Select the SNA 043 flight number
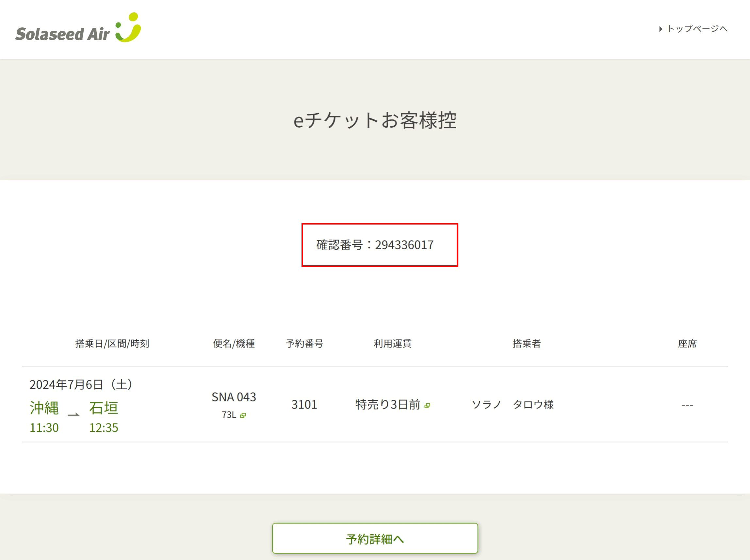750x560 pixels. pos(234,397)
